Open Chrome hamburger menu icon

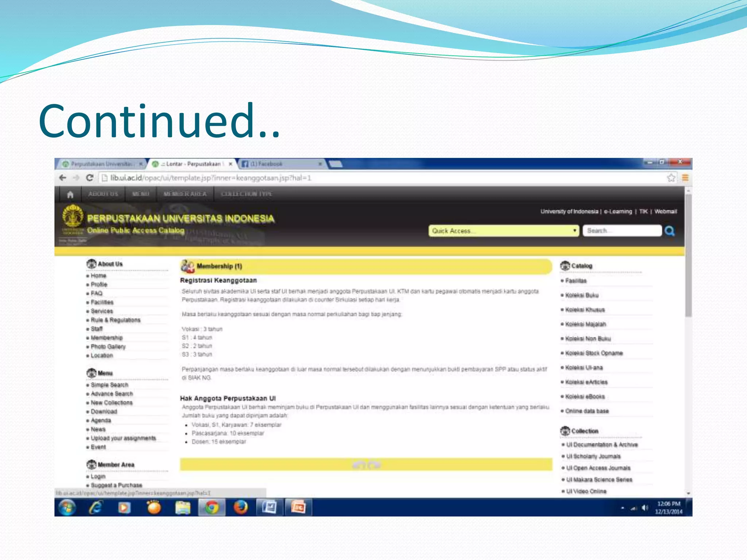685,178
